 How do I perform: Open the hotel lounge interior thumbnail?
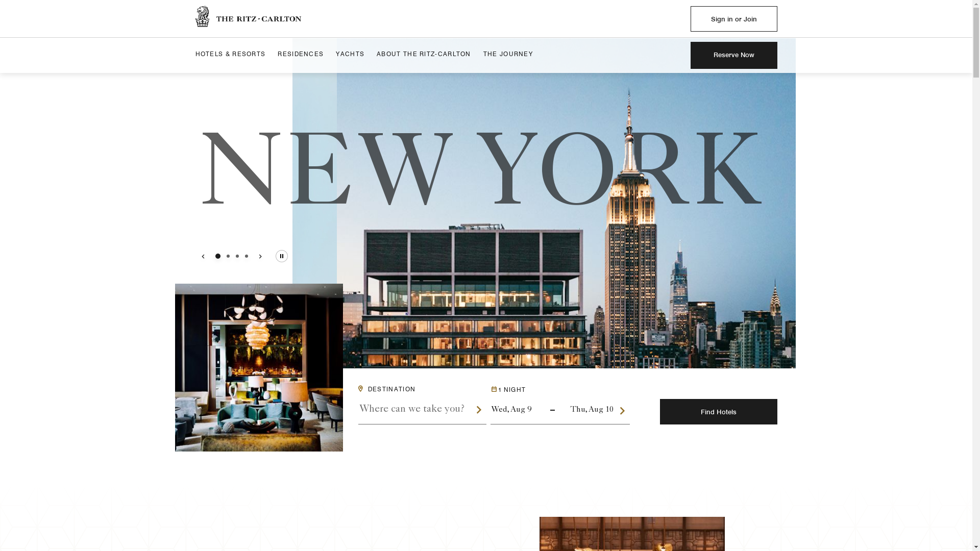(x=259, y=367)
